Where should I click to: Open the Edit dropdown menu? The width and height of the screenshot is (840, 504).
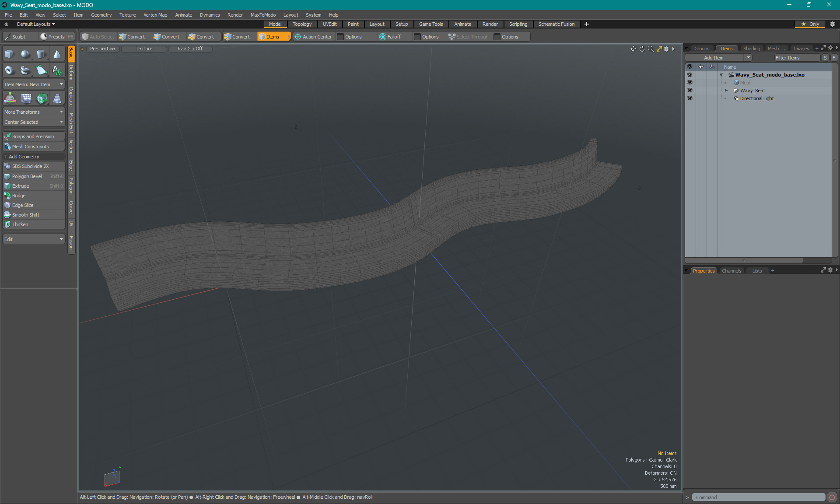point(24,14)
